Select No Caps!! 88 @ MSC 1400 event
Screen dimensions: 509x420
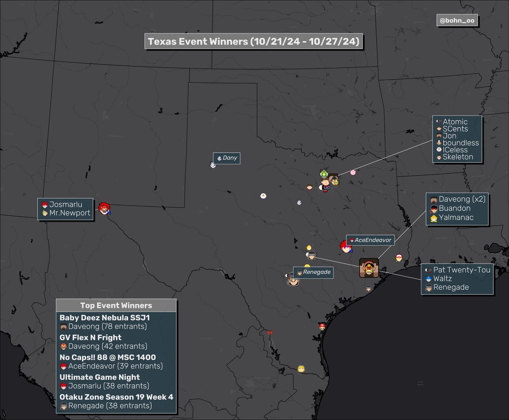click(x=108, y=357)
